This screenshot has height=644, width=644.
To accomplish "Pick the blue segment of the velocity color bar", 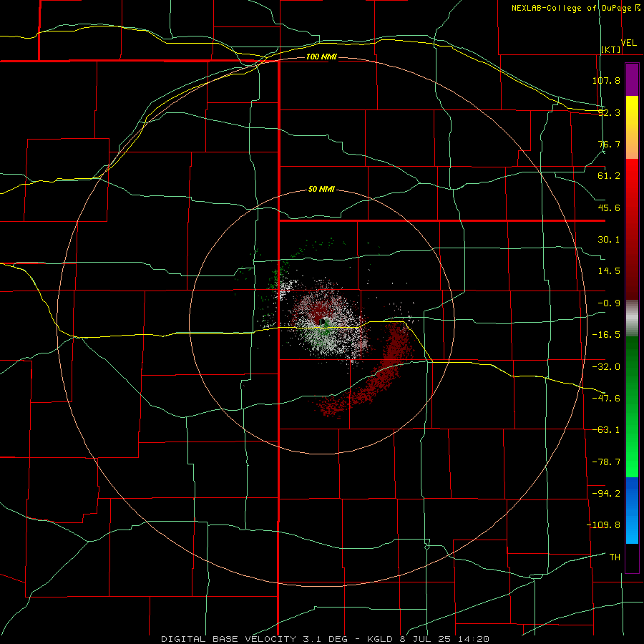I will tap(632, 510).
